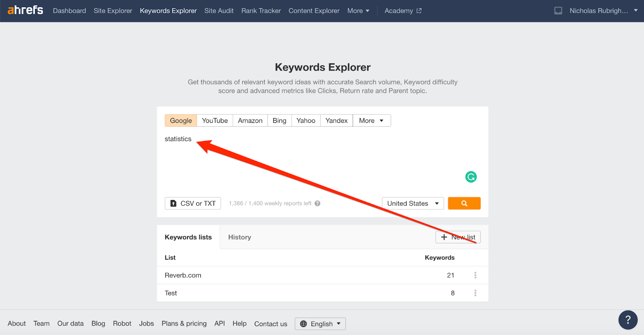Click the List column header
This screenshot has width=644, height=335.
click(170, 258)
